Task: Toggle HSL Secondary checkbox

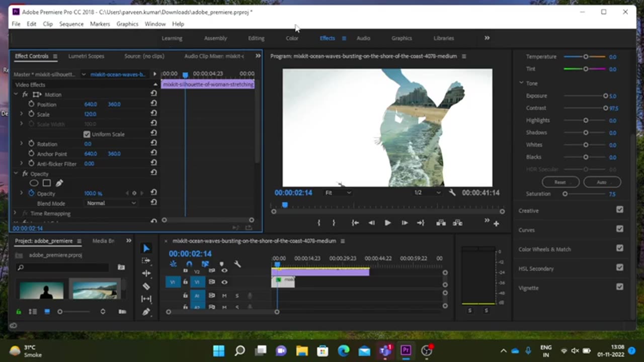Action: 619,267
